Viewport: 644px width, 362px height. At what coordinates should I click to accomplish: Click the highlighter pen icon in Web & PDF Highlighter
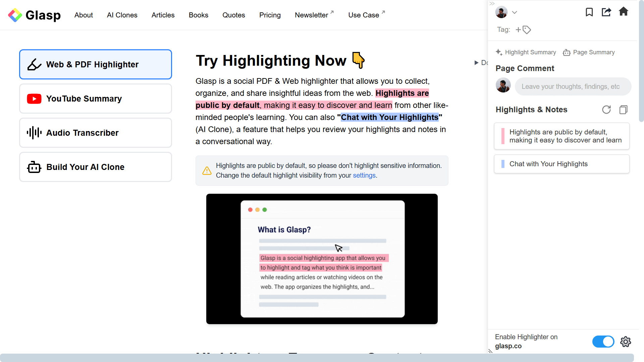(34, 64)
